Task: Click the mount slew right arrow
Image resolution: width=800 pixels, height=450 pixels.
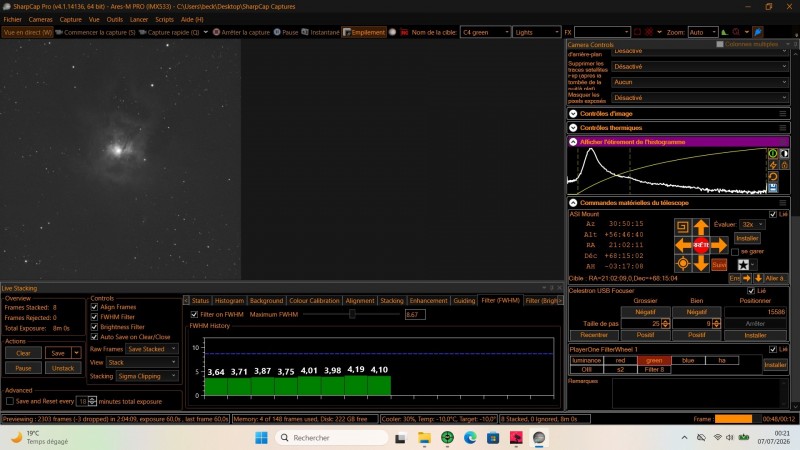Action: click(719, 245)
